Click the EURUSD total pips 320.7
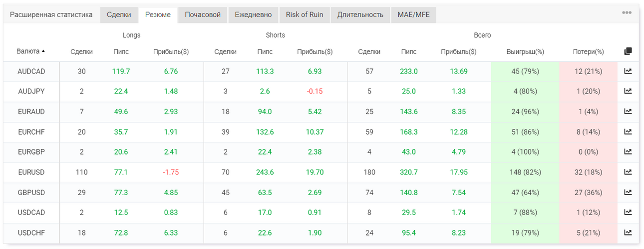 pyautogui.click(x=409, y=172)
